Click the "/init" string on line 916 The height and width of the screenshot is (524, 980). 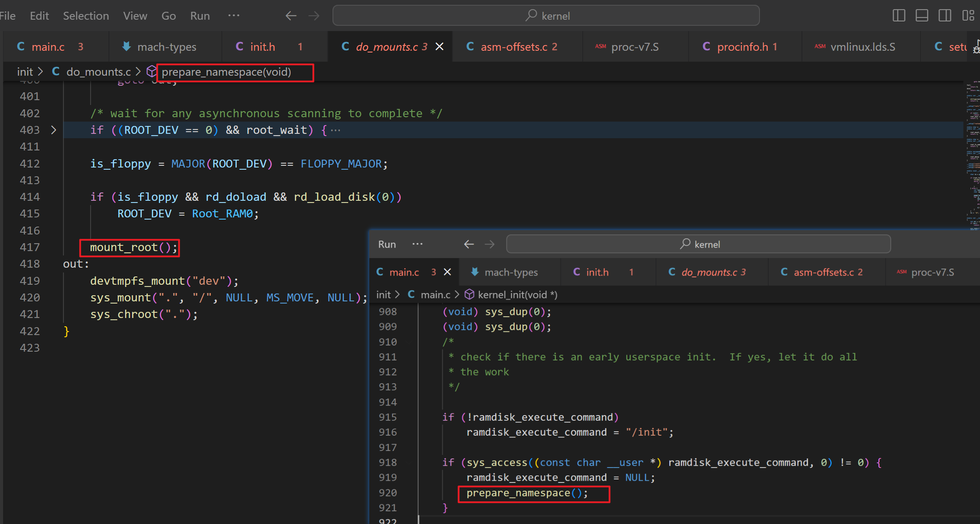tap(647, 432)
